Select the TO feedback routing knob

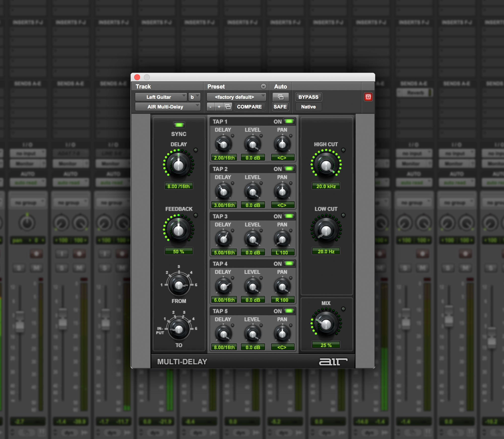179,329
